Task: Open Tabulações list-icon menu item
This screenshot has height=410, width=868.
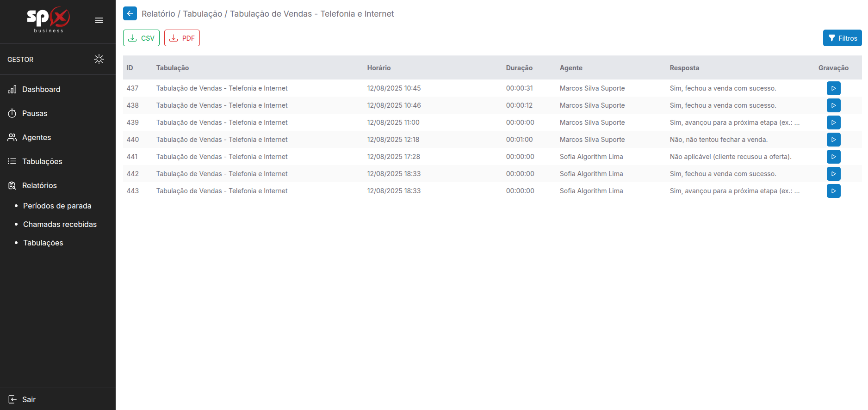Action: [42, 161]
